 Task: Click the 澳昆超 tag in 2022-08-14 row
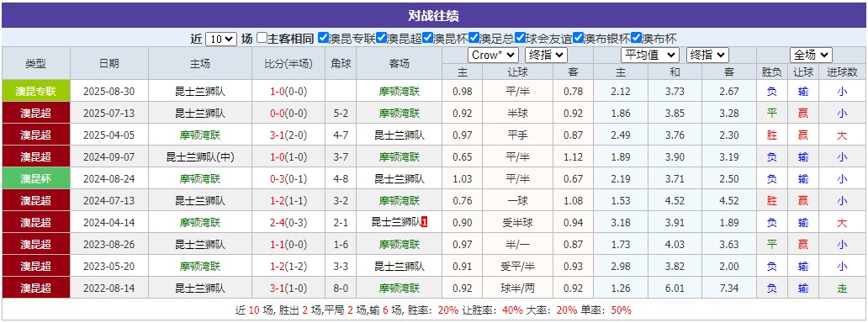tap(36, 289)
